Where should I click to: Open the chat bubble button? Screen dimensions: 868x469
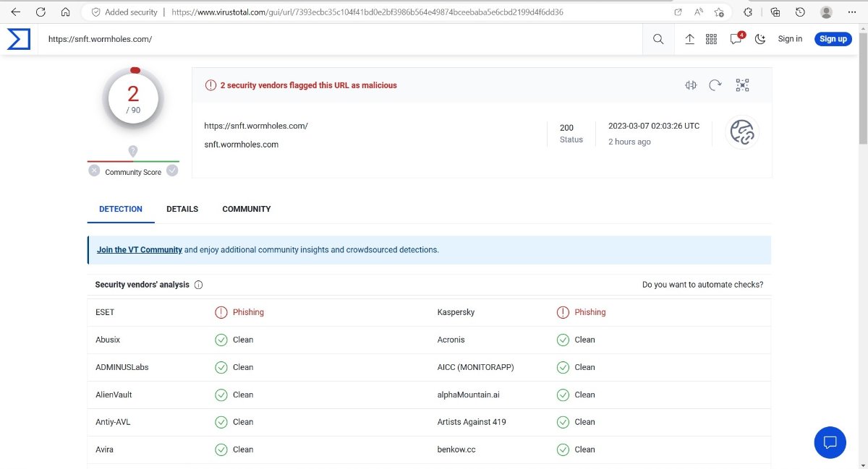coord(830,442)
